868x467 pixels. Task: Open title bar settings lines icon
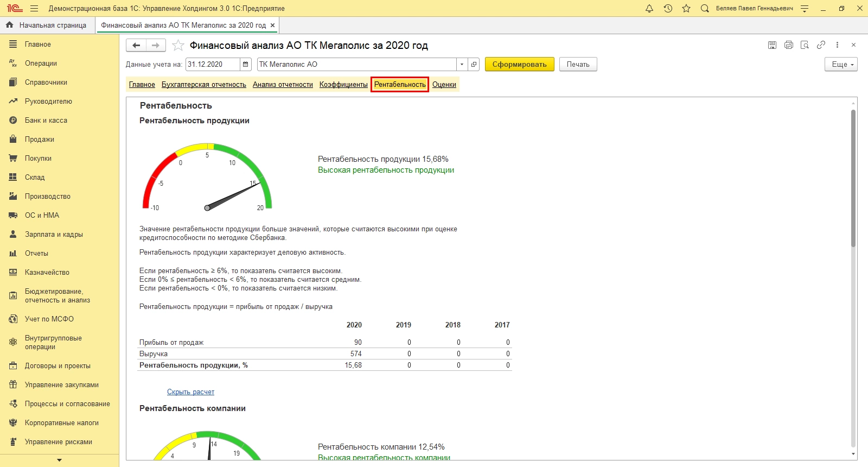(805, 8)
